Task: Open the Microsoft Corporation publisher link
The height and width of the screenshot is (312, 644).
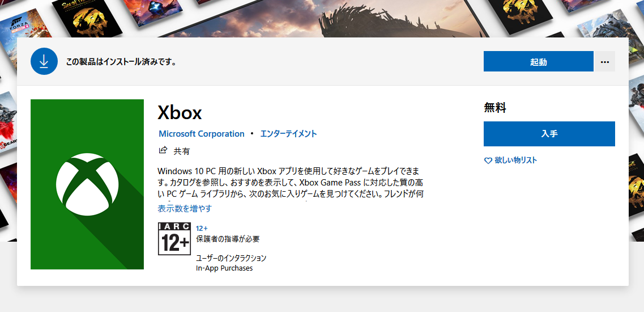Action: (x=201, y=134)
